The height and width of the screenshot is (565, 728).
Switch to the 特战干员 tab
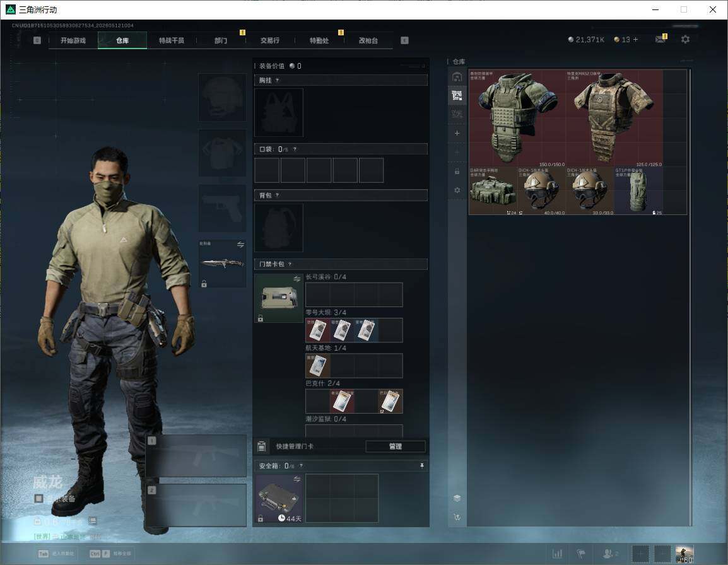(172, 40)
